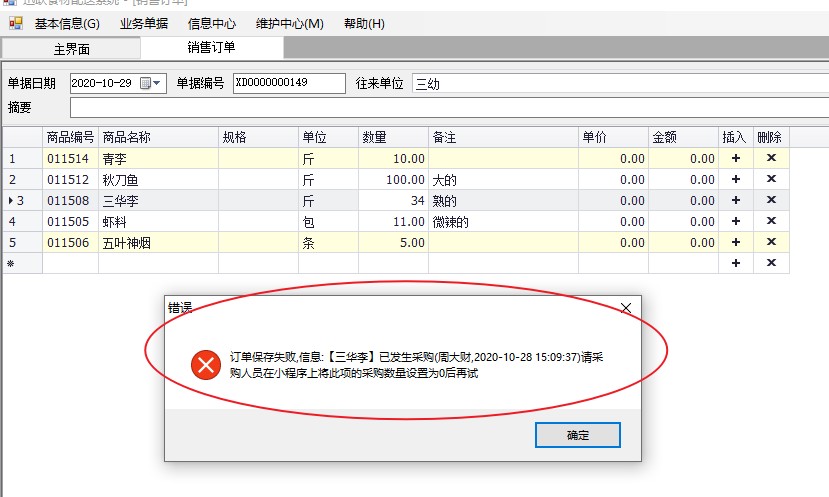Delete the 青李 row

[x=771, y=158]
